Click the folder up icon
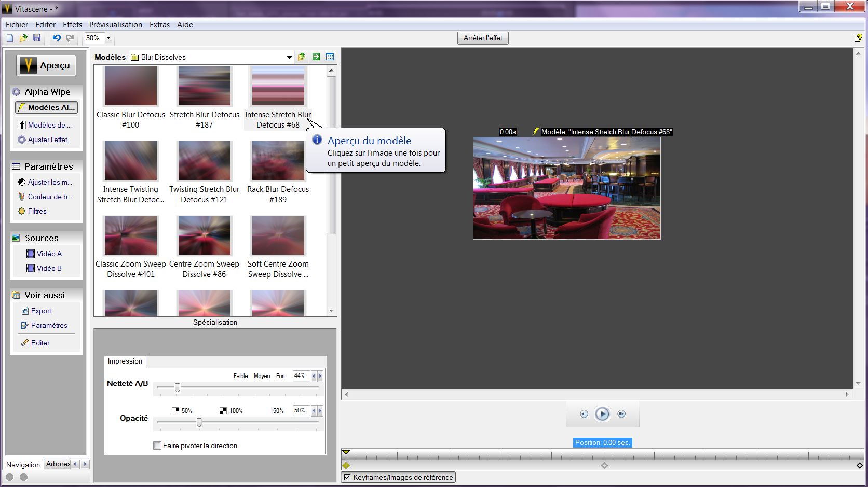Image resolution: width=868 pixels, height=487 pixels. [x=302, y=57]
